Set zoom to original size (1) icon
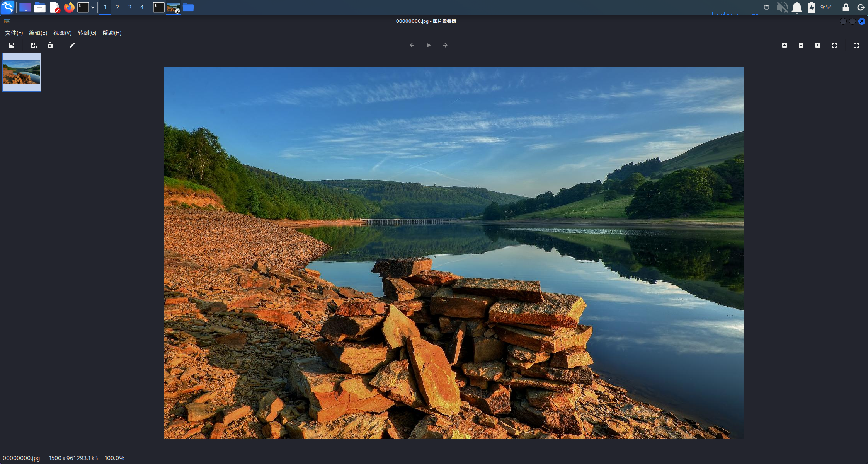This screenshot has height=464, width=868. click(x=818, y=46)
